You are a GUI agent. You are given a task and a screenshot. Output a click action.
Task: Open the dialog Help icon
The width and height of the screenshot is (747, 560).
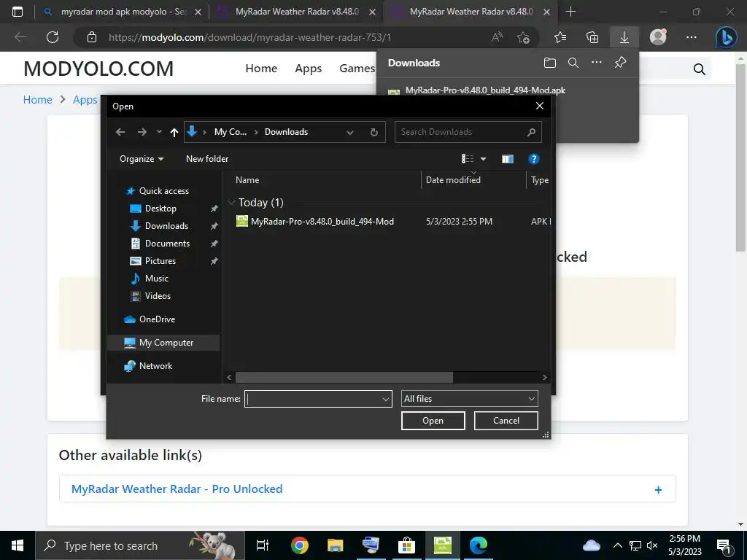[x=533, y=159]
